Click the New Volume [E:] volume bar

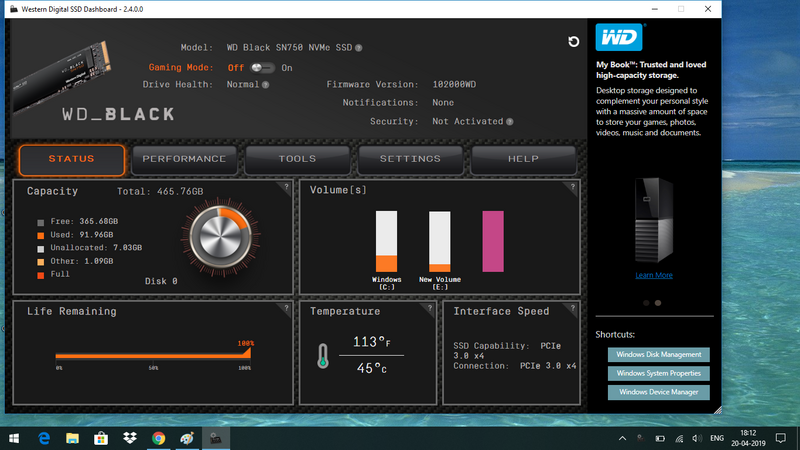coord(440,241)
